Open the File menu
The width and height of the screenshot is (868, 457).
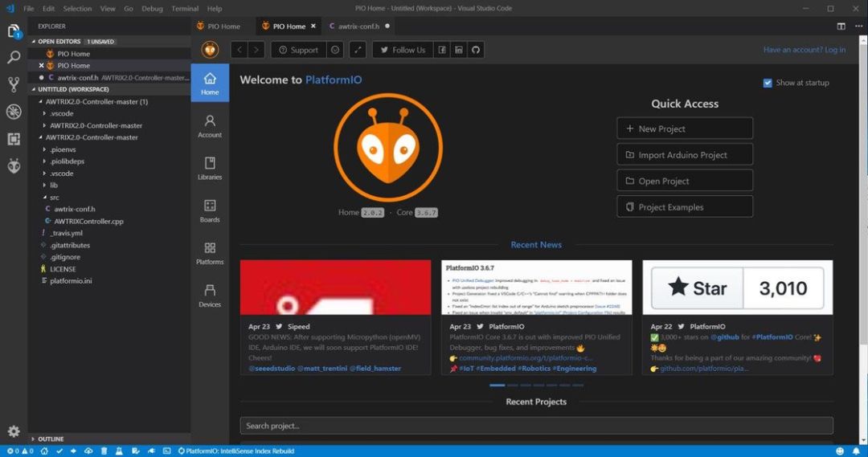(28, 8)
